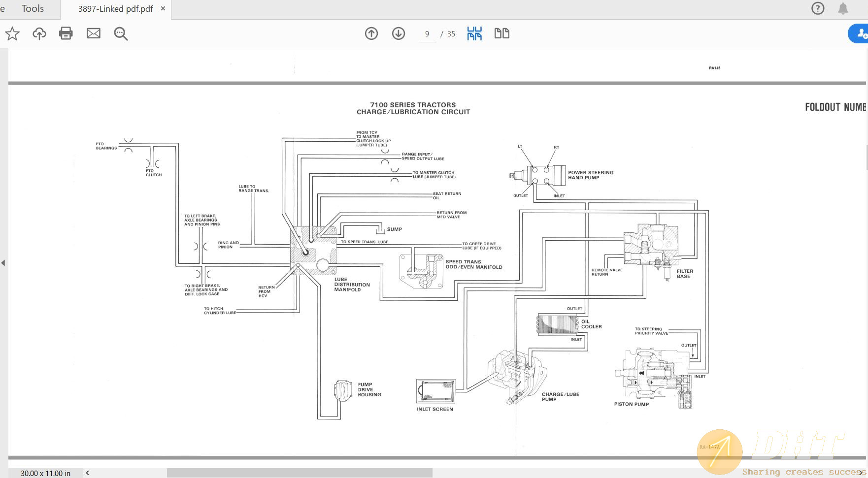Click the page number input field

(426, 33)
